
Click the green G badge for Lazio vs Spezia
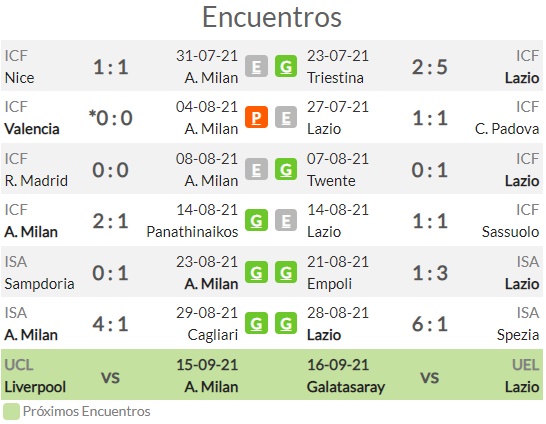pos(286,324)
